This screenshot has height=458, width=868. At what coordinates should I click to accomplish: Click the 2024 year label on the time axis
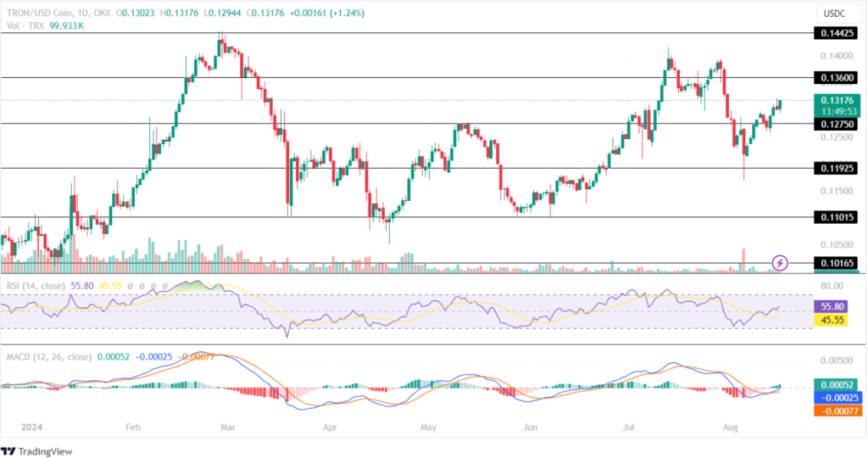coord(31,427)
